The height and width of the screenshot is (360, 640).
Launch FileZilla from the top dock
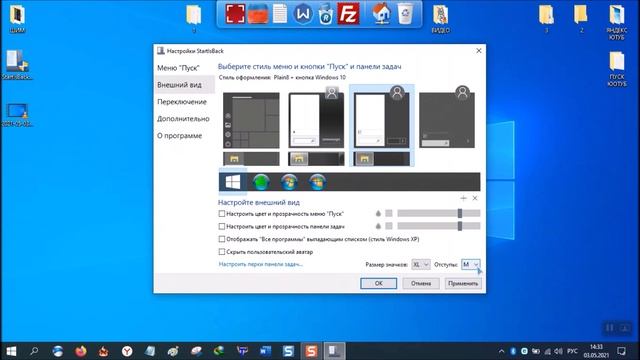(x=348, y=14)
